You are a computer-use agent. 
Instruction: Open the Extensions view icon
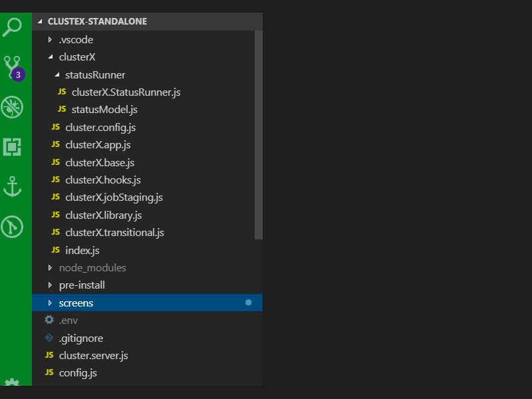[x=13, y=146]
